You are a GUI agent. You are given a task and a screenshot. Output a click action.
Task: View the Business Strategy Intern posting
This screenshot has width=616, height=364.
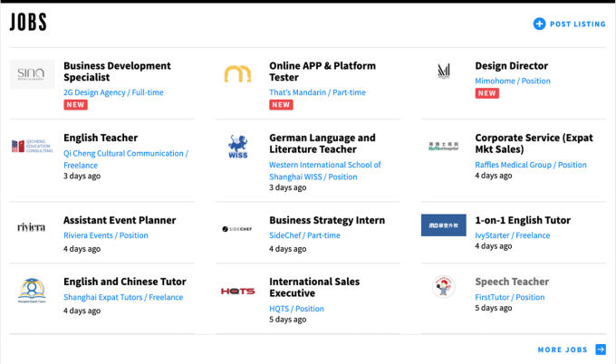pos(326,220)
